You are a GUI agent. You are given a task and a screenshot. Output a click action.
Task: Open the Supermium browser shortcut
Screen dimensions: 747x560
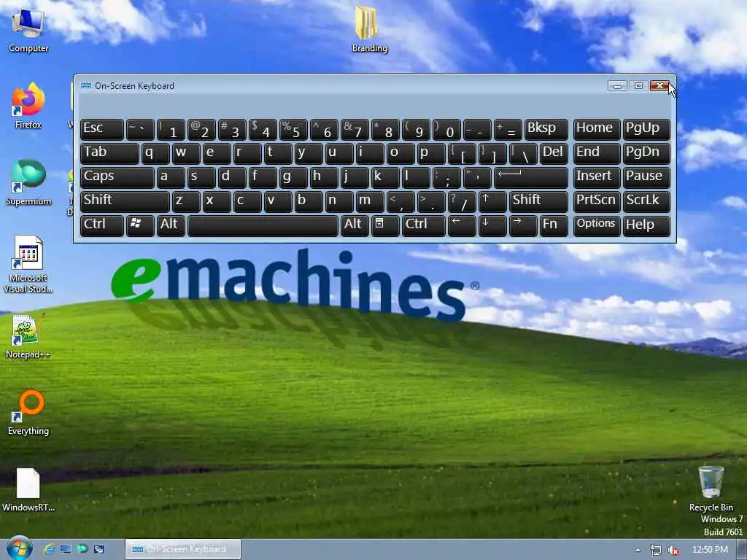pyautogui.click(x=28, y=182)
